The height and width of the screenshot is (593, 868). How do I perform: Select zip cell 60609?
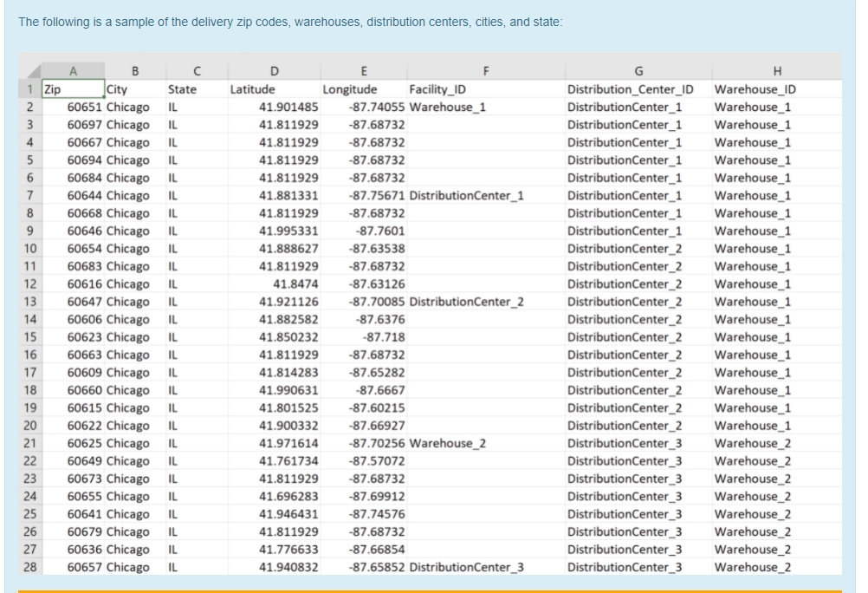point(73,373)
